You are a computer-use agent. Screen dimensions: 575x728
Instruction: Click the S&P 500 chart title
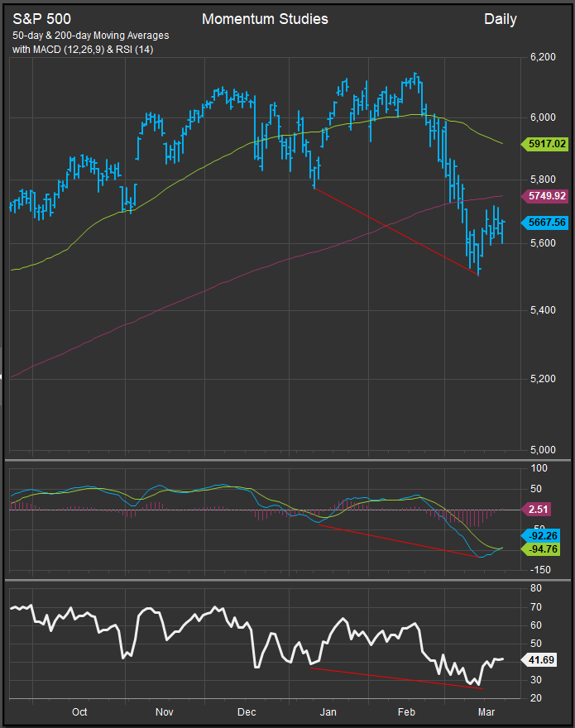click(42, 19)
